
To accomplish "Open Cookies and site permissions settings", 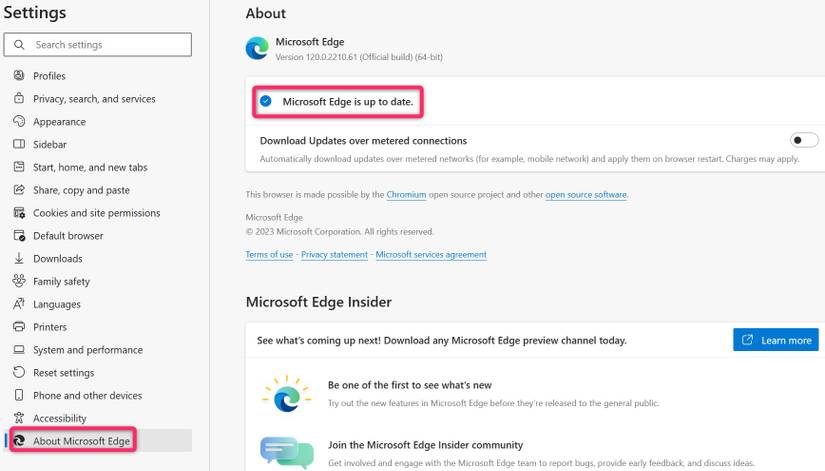I will (x=96, y=213).
